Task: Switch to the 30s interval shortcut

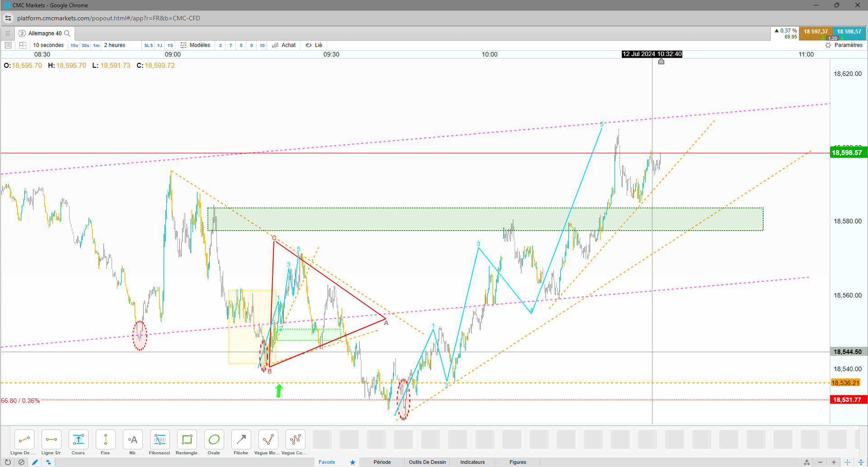Action: tap(85, 46)
